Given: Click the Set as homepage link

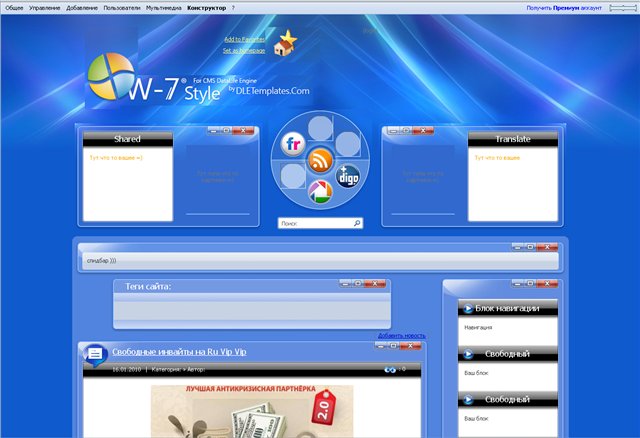Looking at the screenshot, I should click(x=244, y=51).
